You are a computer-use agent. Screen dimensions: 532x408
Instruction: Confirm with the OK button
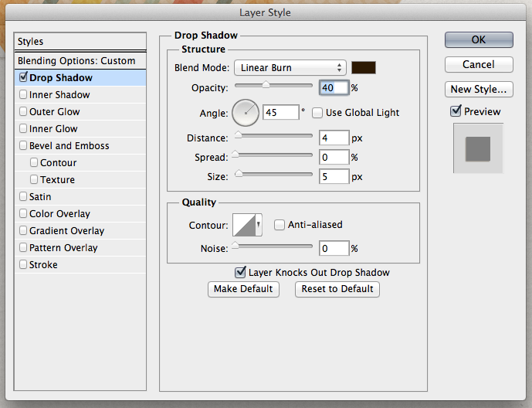tap(479, 39)
